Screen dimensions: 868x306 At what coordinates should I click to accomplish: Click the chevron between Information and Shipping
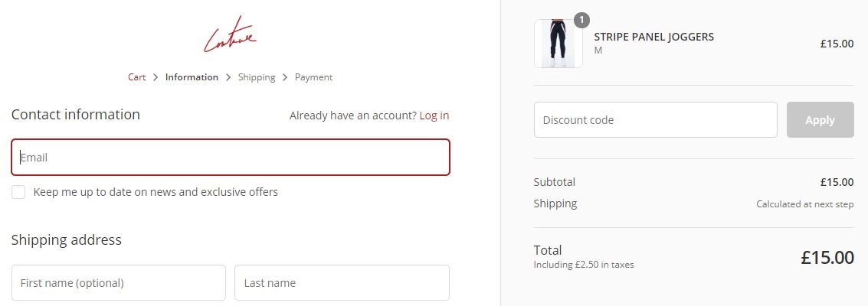[x=228, y=77]
